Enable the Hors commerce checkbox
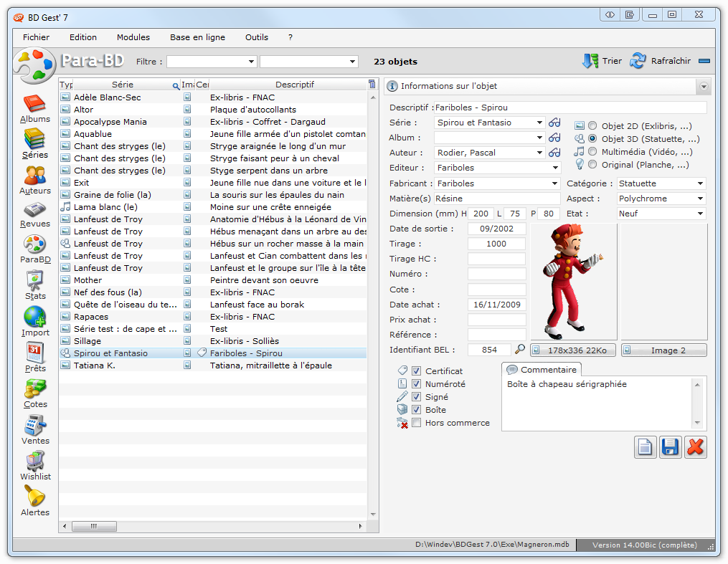 tap(417, 423)
